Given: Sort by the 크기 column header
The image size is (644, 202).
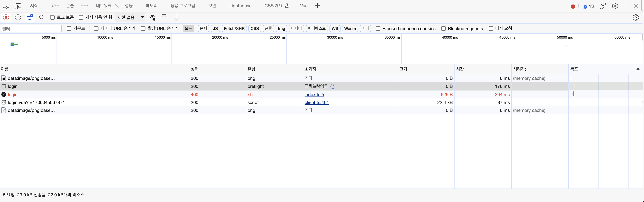Looking at the screenshot, I should tap(426, 69).
